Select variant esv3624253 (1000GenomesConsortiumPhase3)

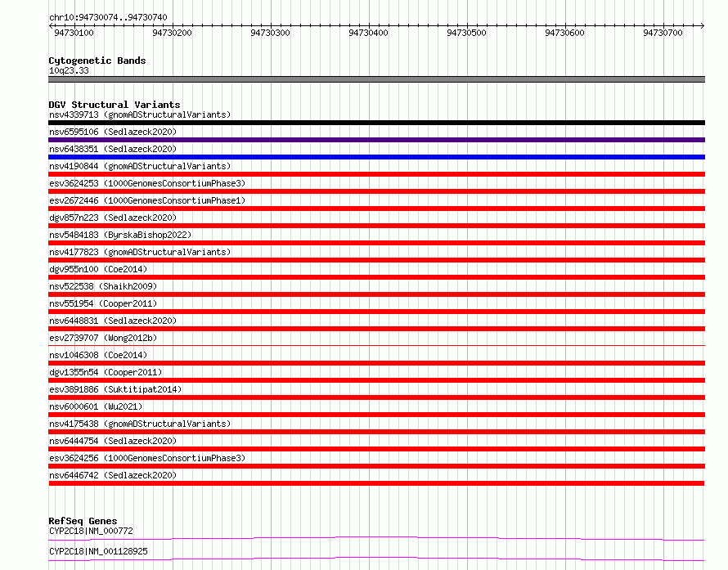[x=147, y=183]
